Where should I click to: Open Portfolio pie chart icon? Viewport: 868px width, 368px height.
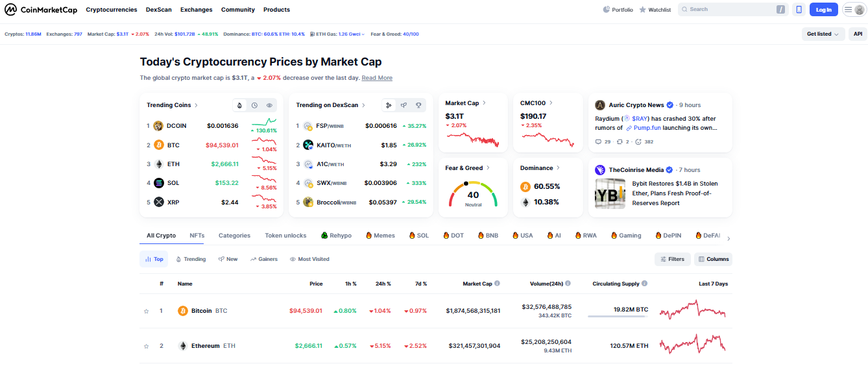click(x=607, y=10)
